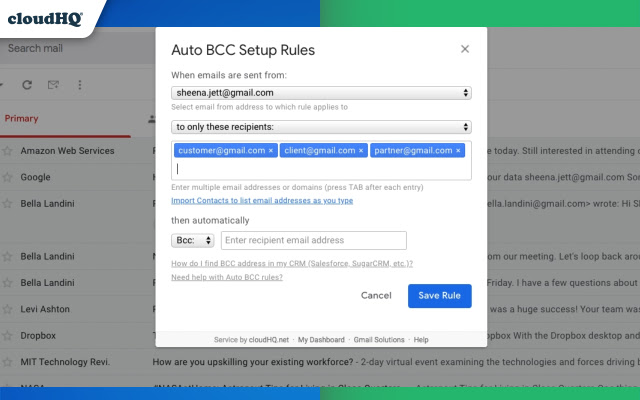Click the Cancel button

click(x=376, y=296)
